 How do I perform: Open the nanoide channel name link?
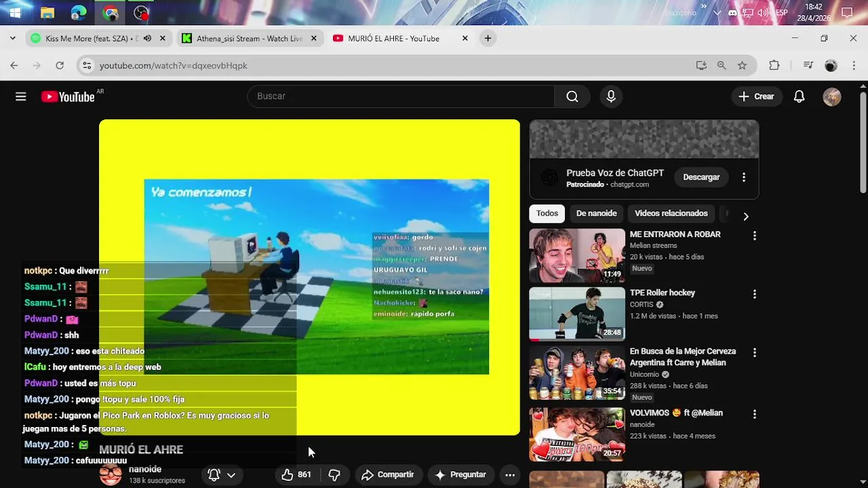click(x=145, y=469)
